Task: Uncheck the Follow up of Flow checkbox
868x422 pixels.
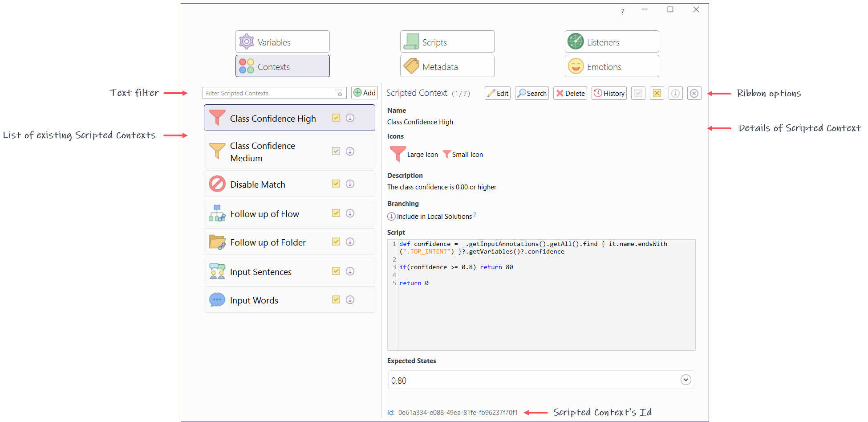Action: point(336,213)
